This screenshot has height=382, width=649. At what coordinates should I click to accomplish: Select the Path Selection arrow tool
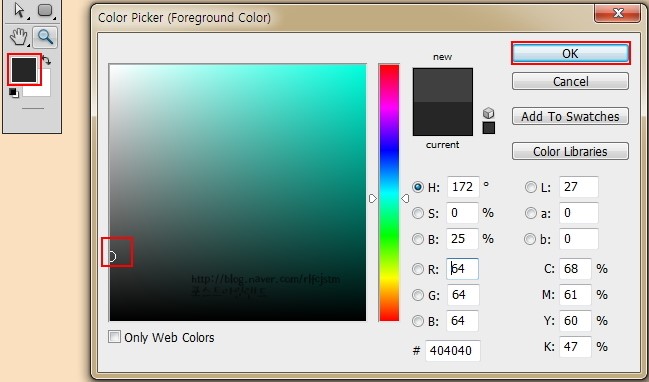click(x=19, y=11)
